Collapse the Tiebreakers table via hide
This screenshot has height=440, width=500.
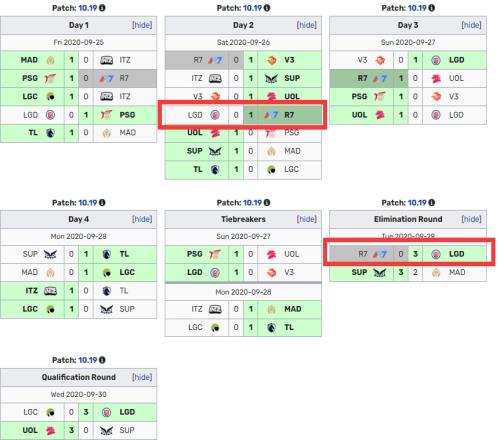[x=307, y=219]
